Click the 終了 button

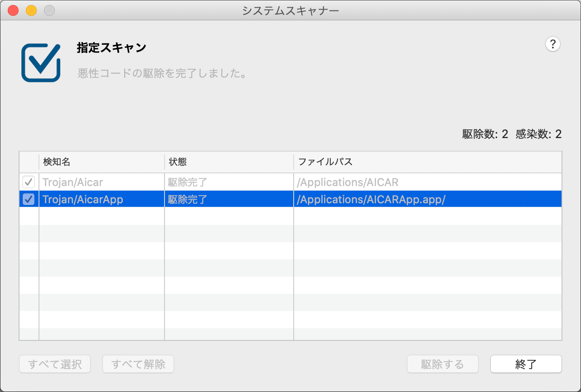pos(526,364)
